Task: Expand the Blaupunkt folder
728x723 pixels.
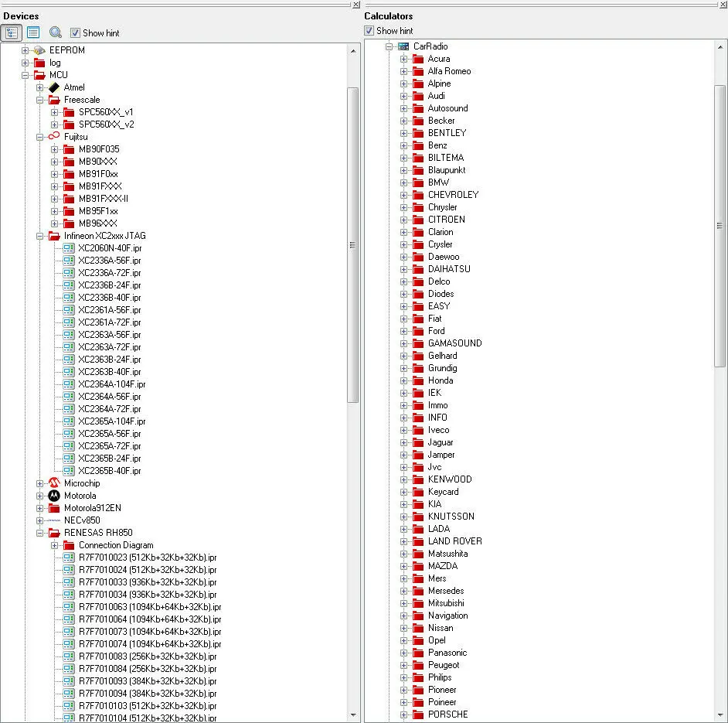Action: point(403,170)
